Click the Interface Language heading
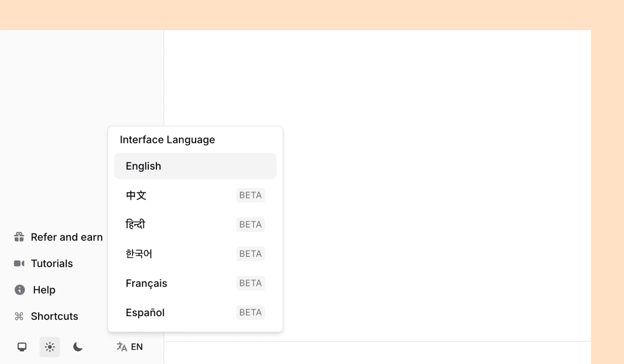 pyautogui.click(x=168, y=139)
